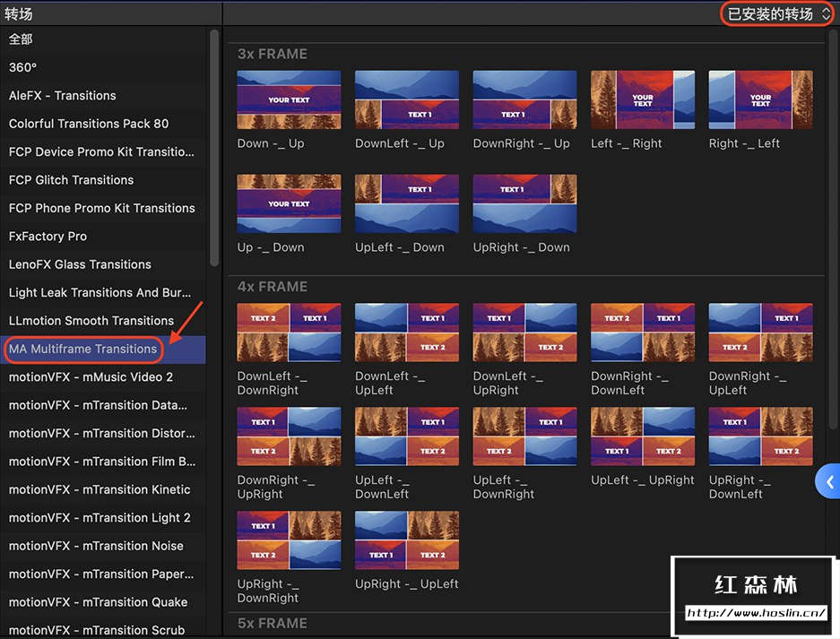Select the UpLeft -_ UpRight transition thumbnail

click(x=643, y=436)
